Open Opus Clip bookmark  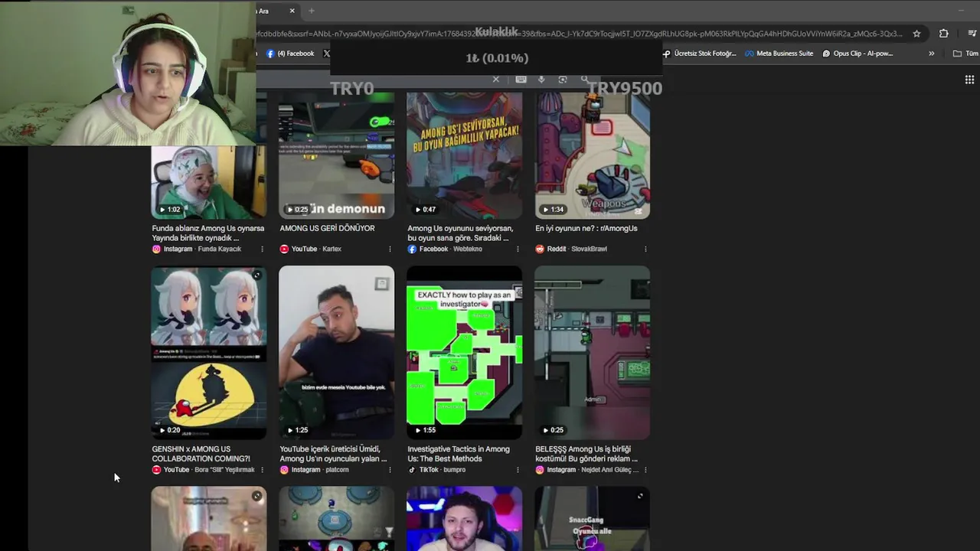point(857,54)
